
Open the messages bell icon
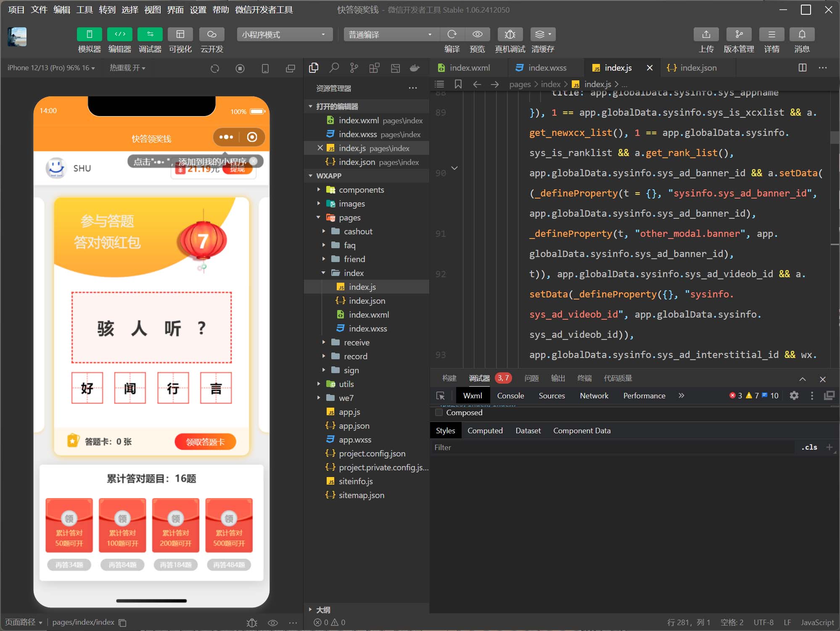click(x=802, y=34)
